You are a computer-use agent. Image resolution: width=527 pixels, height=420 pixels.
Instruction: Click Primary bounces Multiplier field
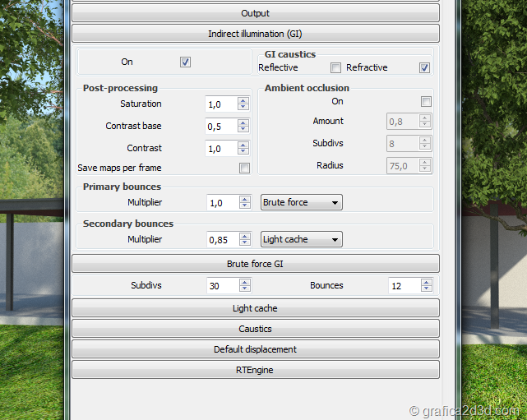pyautogui.click(x=220, y=202)
